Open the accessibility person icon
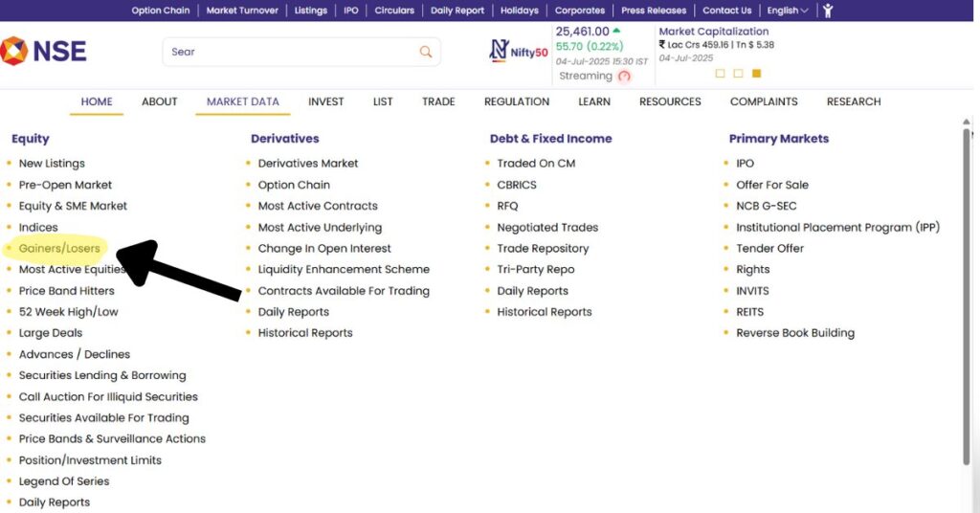The height and width of the screenshot is (513, 980). pyautogui.click(x=828, y=10)
